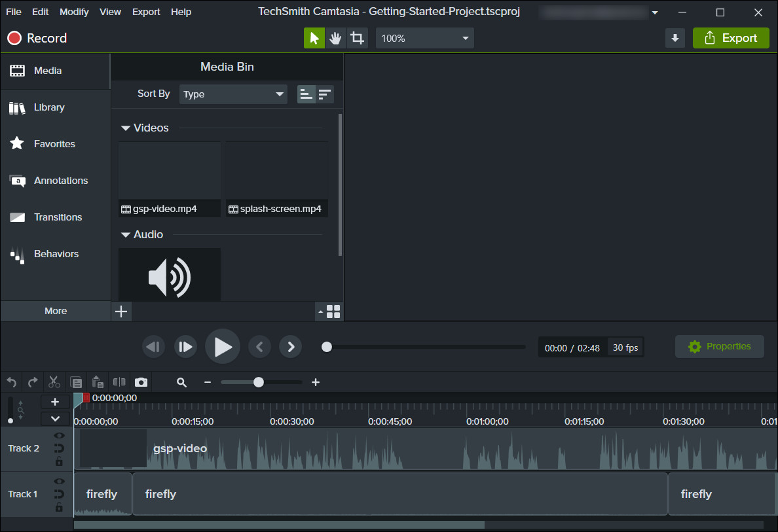Collapse the Audio section
The image size is (778, 532).
click(126, 235)
